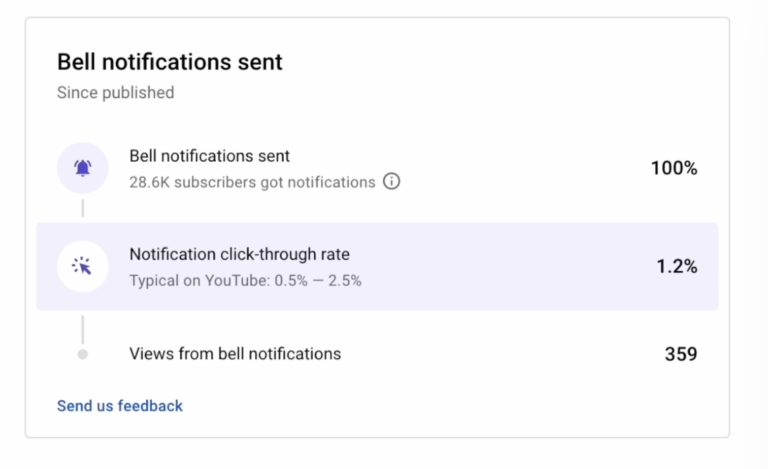
Task: Select the Views from bell notifications label
Action: [235, 353]
